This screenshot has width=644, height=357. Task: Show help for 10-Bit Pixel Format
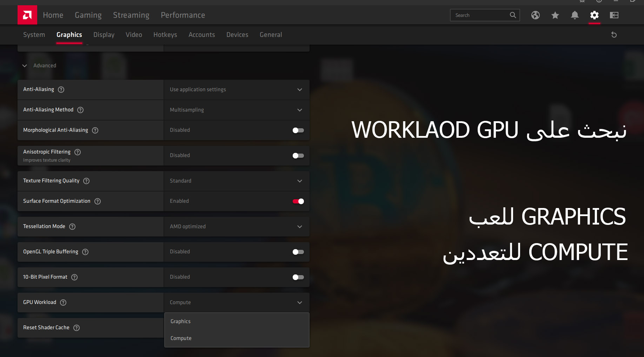tap(74, 277)
